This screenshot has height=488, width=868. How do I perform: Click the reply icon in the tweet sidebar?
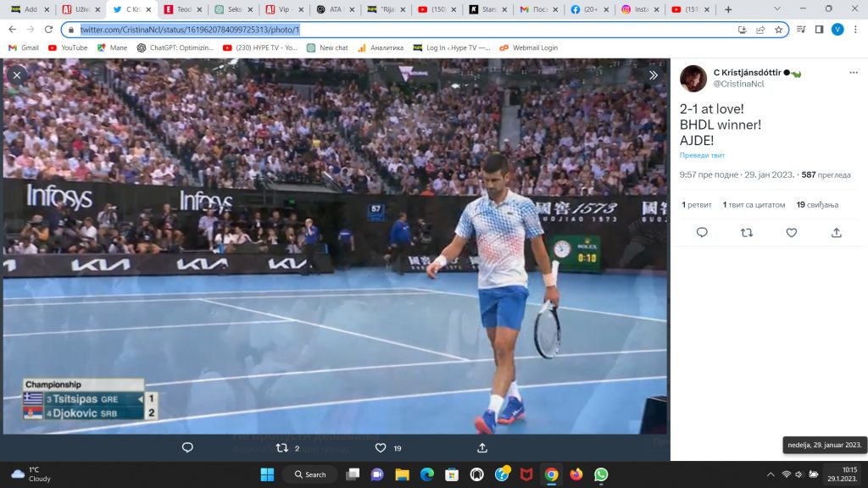point(702,232)
